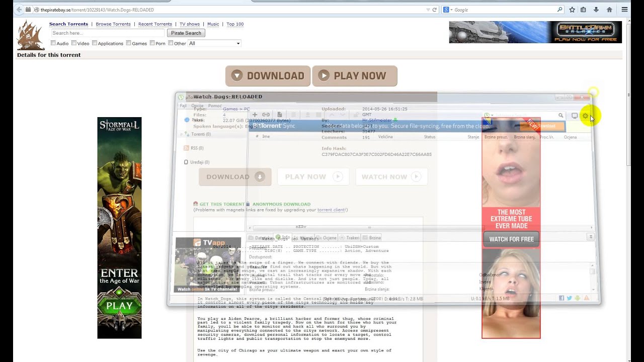Open the Firefox downloads arrow icon
Screen dimensions: 644x362
(596, 10)
